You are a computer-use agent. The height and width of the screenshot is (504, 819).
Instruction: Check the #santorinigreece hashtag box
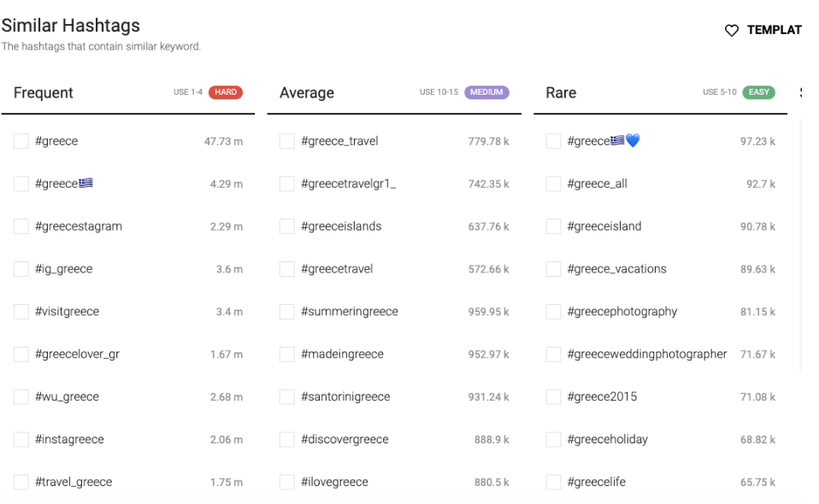click(x=286, y=396)
